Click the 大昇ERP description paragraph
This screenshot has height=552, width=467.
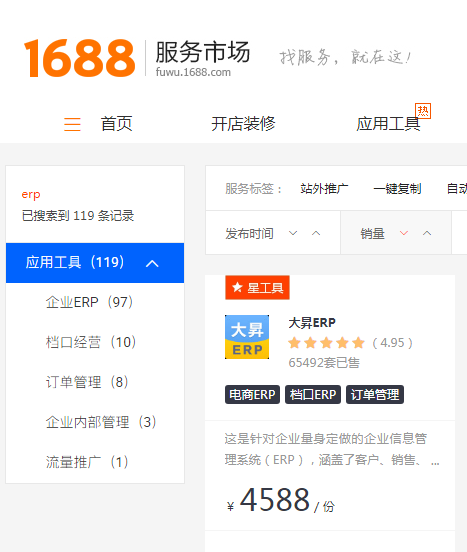point(332,449)
